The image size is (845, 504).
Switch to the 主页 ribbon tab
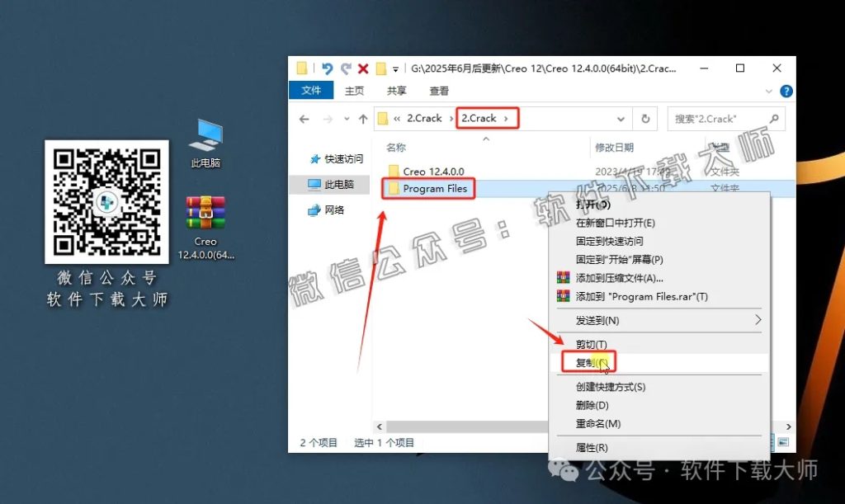tap(354, 91)
